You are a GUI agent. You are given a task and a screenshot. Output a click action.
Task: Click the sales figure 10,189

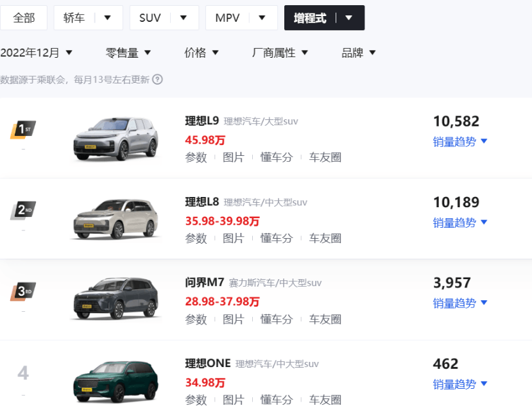coord(456,203)
